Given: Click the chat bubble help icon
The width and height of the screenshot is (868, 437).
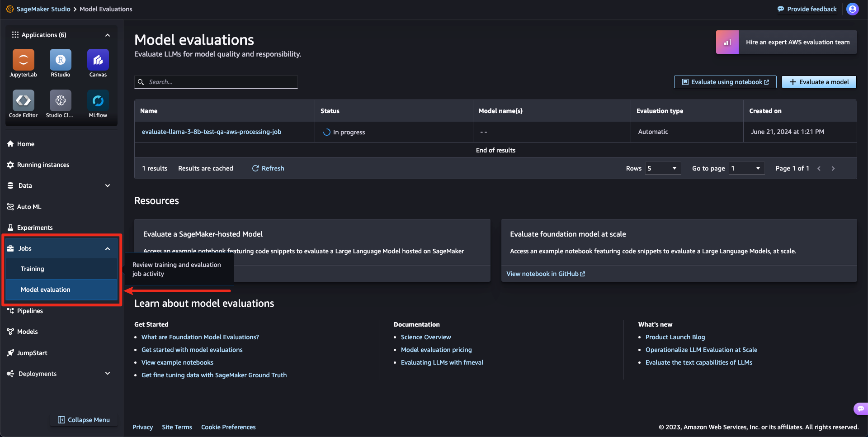Looking at the screenshot, I should [860, 408].
